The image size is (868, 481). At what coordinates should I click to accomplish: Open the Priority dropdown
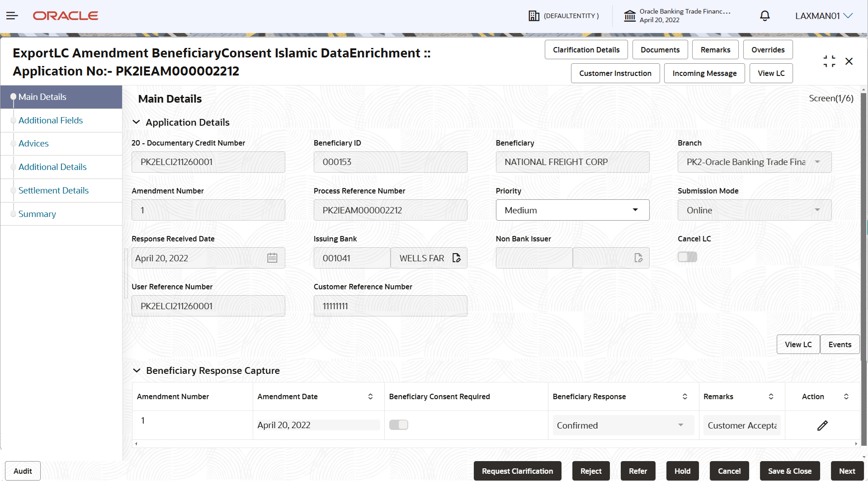point(635,210)
